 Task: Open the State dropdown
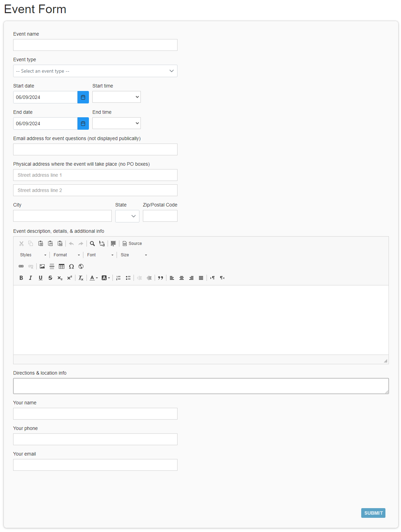click(x=127, y=216)
